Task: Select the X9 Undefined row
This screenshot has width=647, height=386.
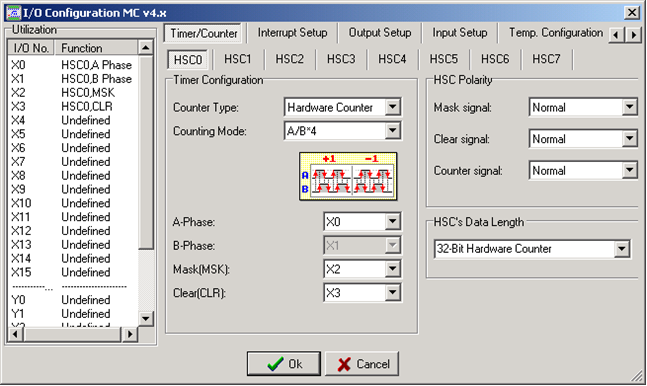Action: (x=73, y=189)
